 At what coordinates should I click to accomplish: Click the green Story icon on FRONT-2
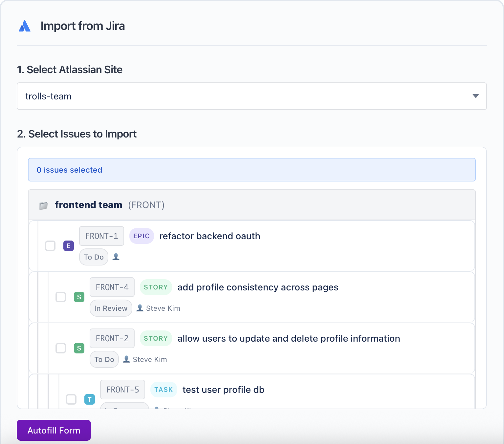[79, 348]
